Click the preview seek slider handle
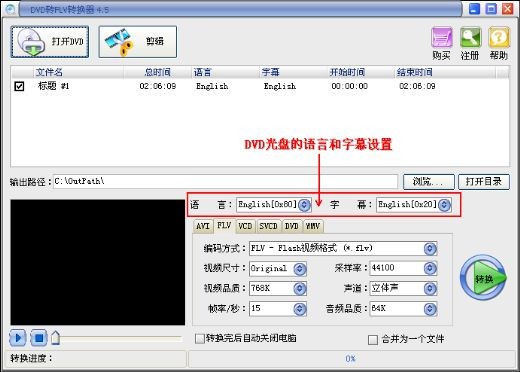 click(55, 338)
